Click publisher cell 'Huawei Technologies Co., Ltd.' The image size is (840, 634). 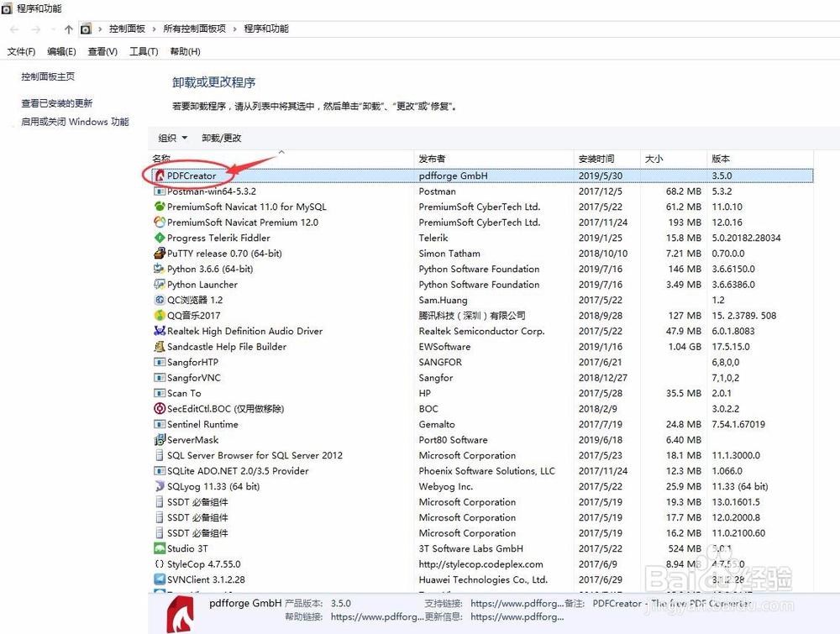[483, 579]
